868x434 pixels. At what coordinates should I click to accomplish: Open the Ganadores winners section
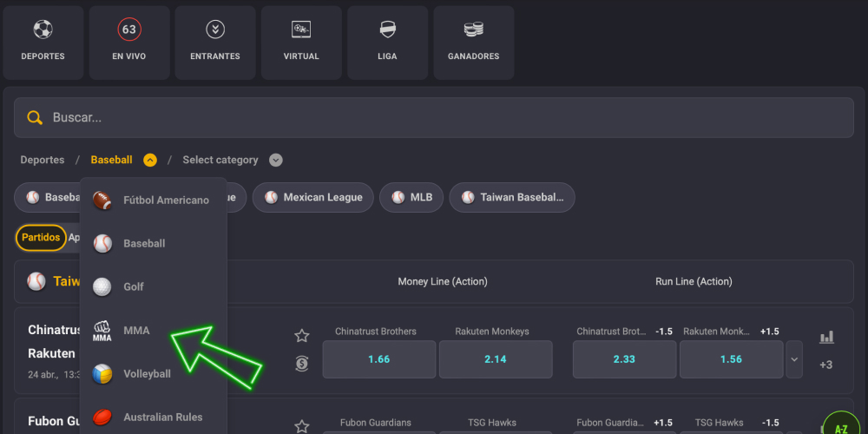473,43
